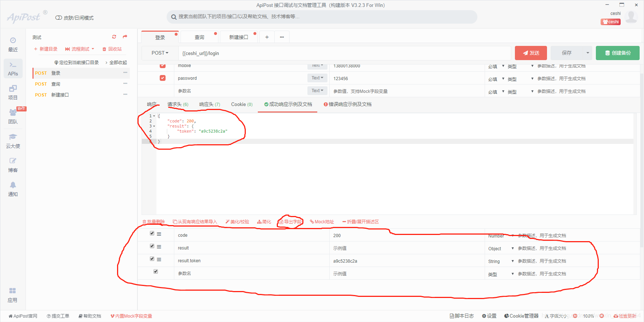Click drag handle icon of result.token row
This screenshot has width=644, height=322.
(159, 260)
